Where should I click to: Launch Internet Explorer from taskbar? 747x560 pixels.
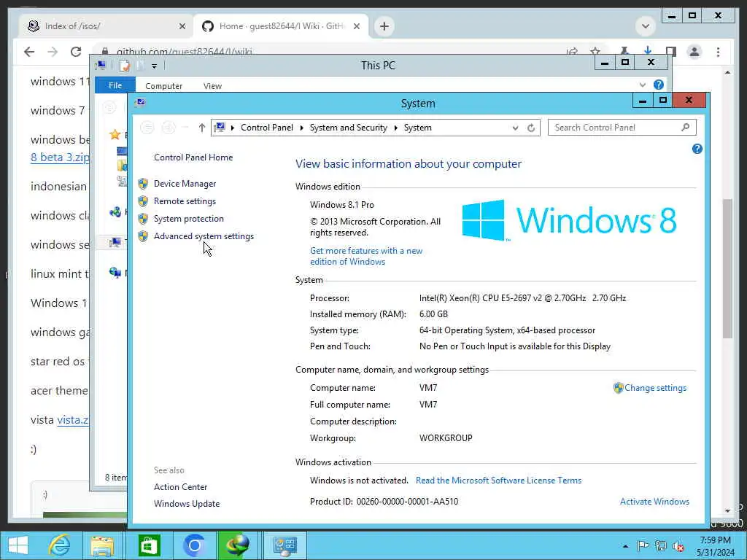pyautogui.click(x=59, y=545)
